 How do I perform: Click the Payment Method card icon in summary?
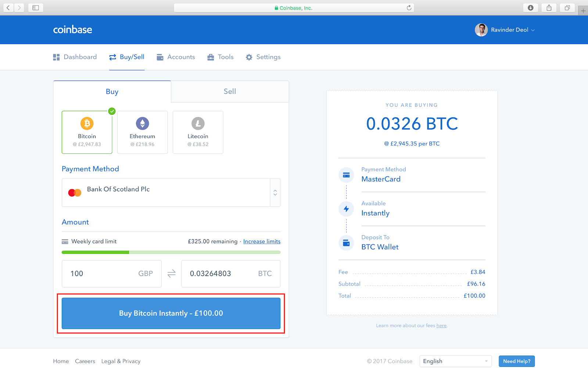tap(346, 175)
